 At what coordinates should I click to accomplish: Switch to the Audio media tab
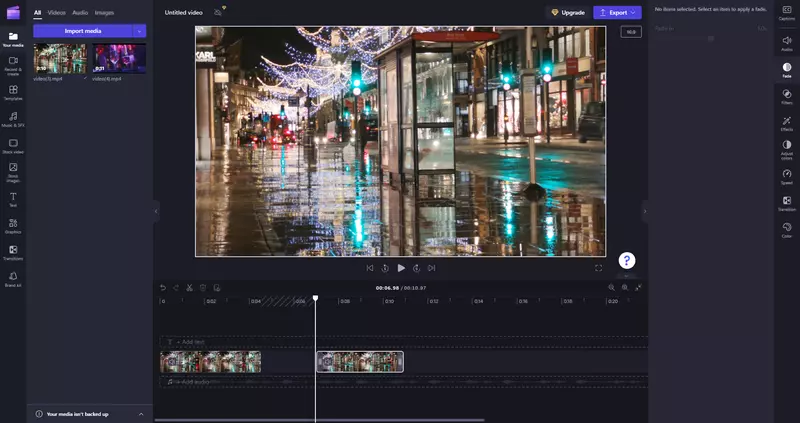point(80,13)
